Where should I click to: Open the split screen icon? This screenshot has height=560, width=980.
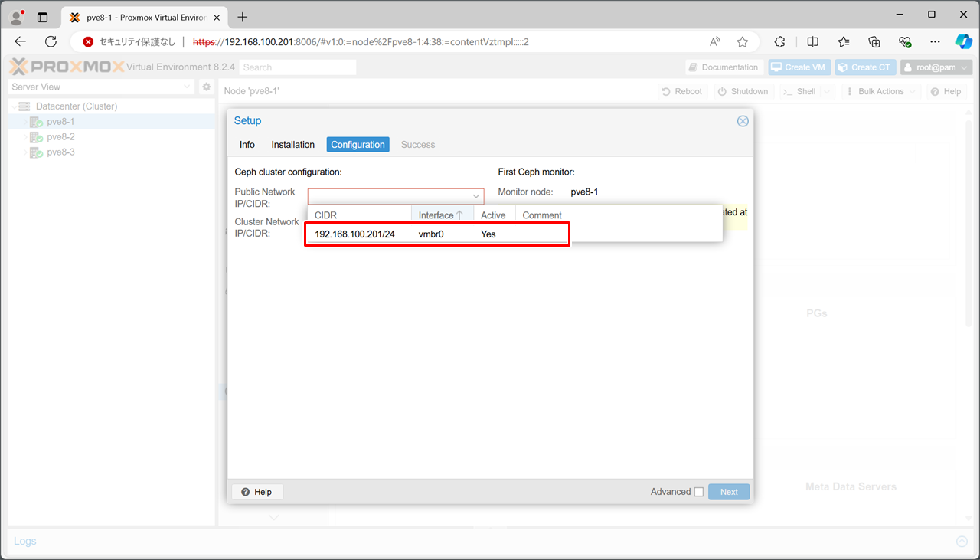(813, 42)
